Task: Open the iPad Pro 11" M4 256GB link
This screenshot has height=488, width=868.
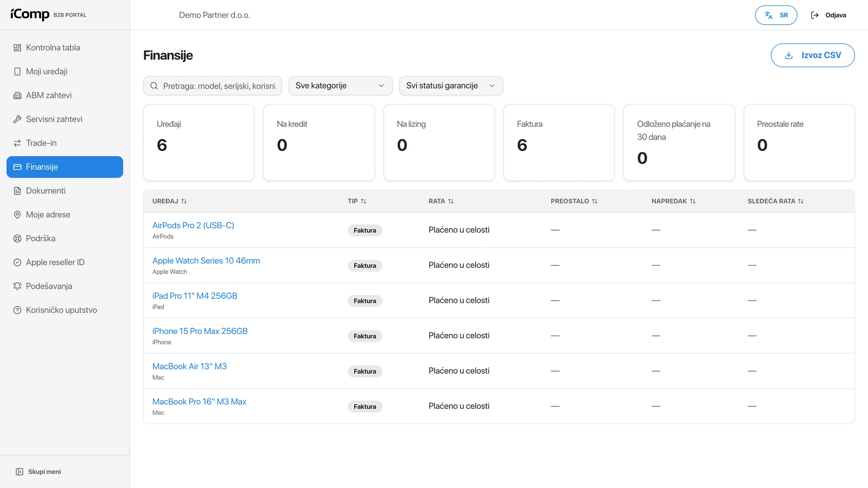Action: tap(195, 296)
